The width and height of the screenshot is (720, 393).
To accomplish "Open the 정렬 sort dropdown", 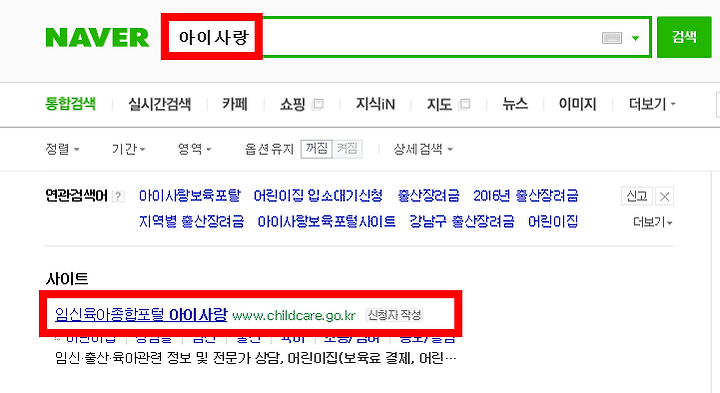I will (x=62, y=149).
